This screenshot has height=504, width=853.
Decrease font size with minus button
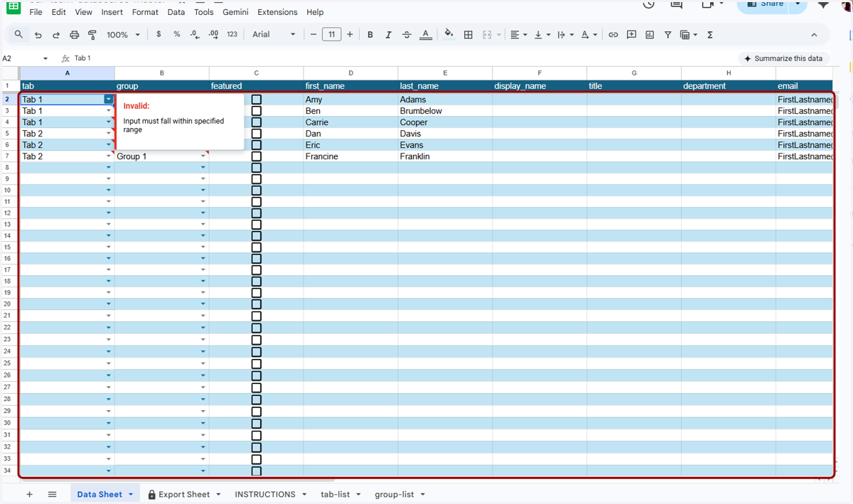point(313,34)
